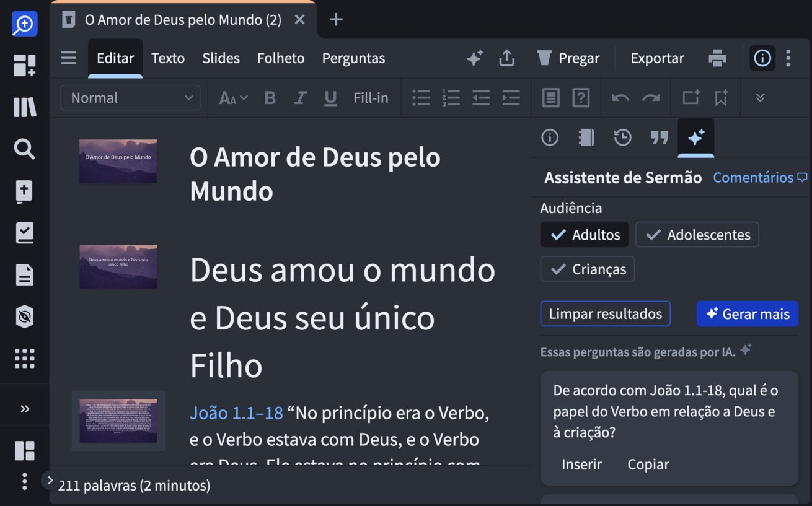Open the history clock panel tab
Image resolution: width=812 pixels, height=506 pixels.
[622, 137]
